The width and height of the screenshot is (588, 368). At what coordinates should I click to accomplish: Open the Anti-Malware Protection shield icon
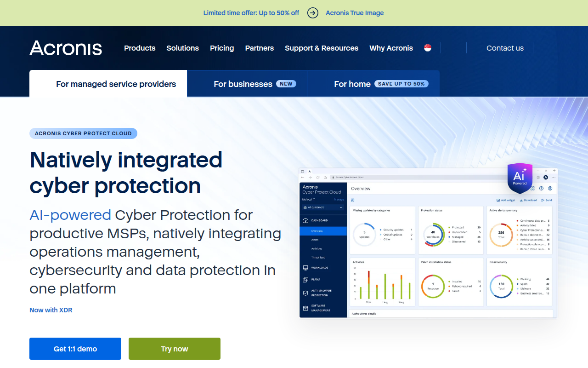305,293
